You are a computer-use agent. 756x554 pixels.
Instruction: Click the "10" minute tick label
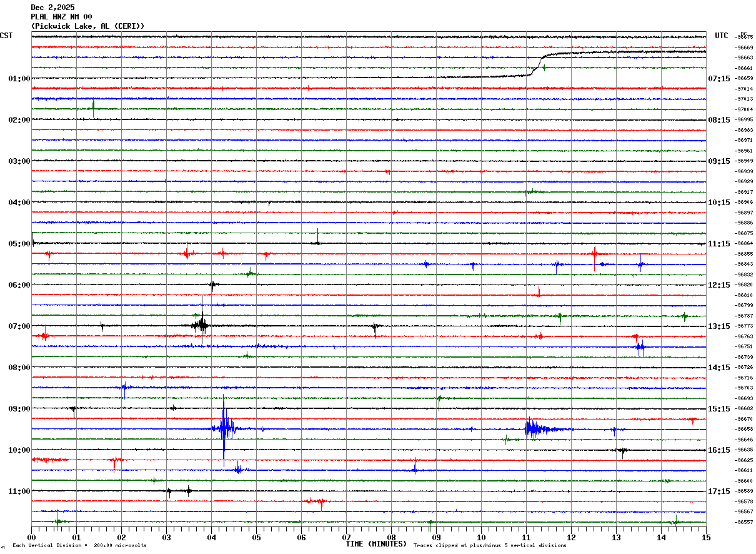481,537
